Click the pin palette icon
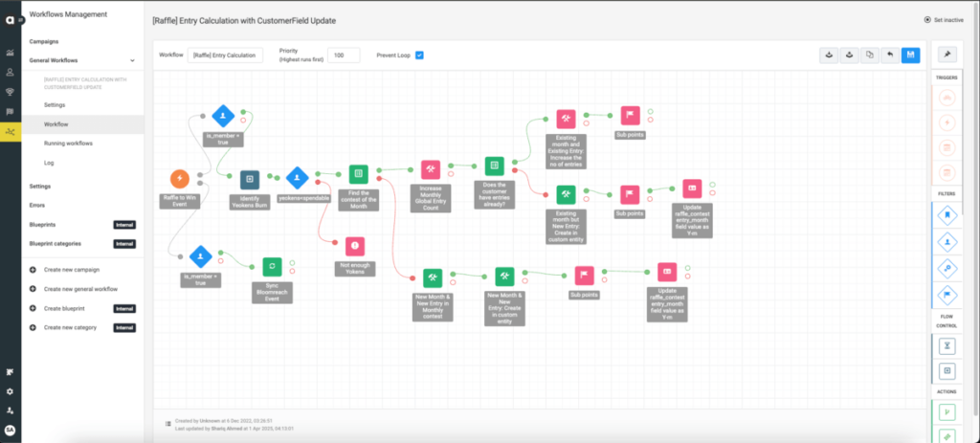This screenshot has height=443, width=980. (947, 55)
